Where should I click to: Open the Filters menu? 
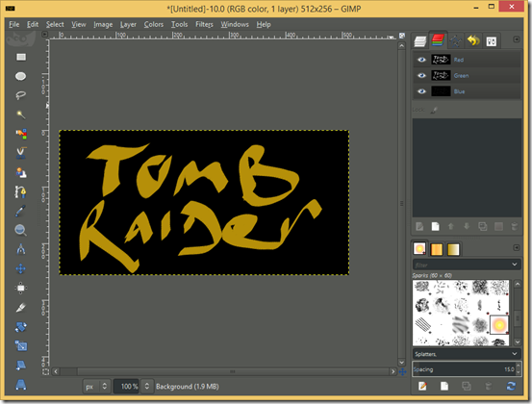[204, 24]
